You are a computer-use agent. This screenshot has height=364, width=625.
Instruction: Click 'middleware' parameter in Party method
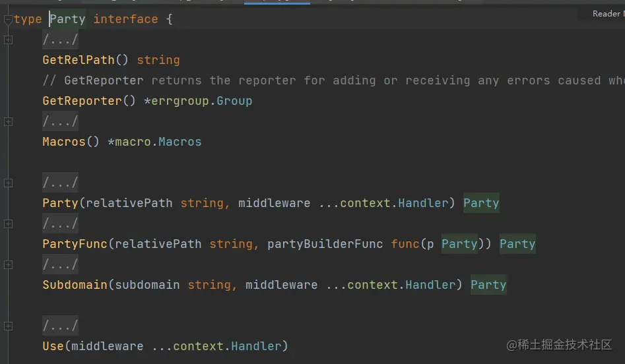pyautogui.click(x=275, y=203)
